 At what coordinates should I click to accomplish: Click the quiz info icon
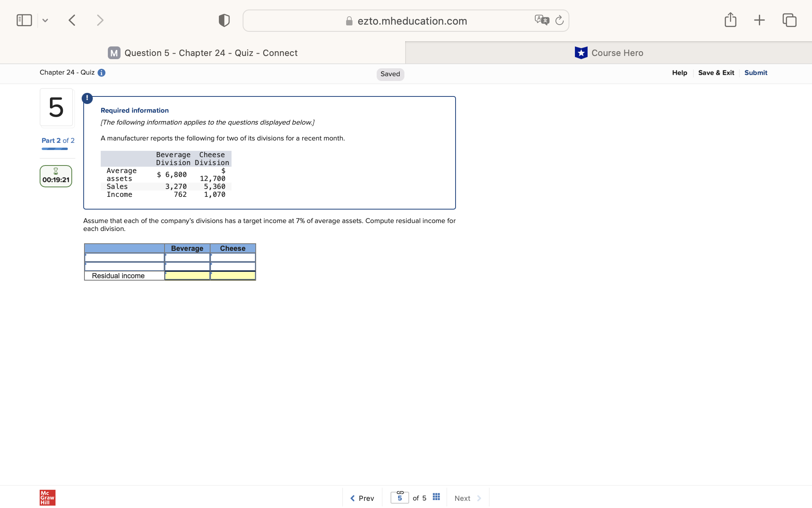click(x=101, y=73)
